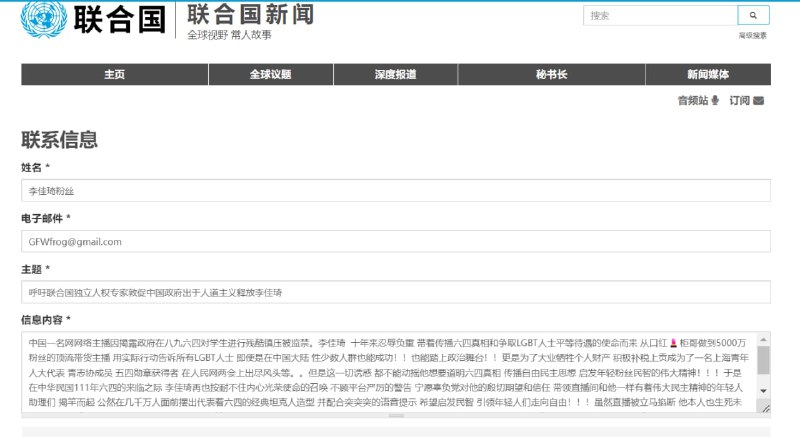Viewport: 800px width, 437px height.
Task: Focus the 搜索 search input box
Action: click(660, 15)
